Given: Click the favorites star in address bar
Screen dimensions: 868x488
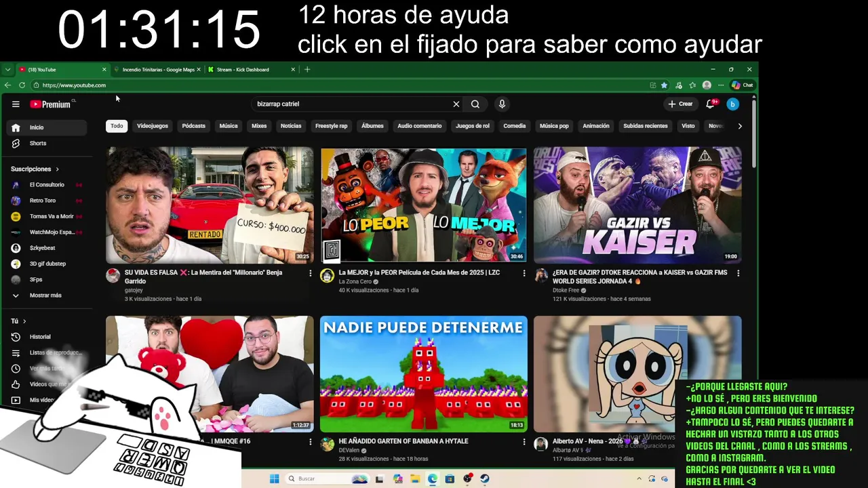Looking at the screenshot, I should (x=664, y=85).
